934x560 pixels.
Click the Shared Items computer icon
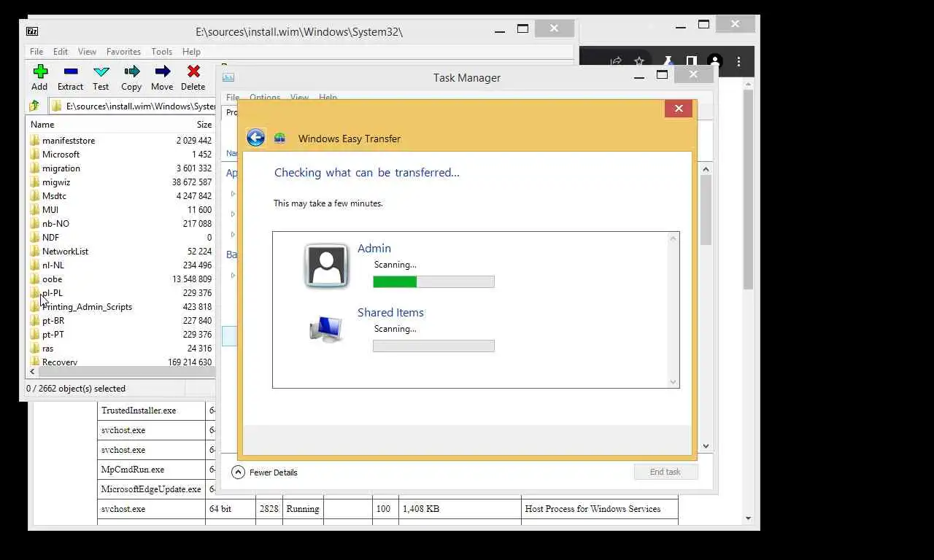pyautogui.click(x=326, y=330)
